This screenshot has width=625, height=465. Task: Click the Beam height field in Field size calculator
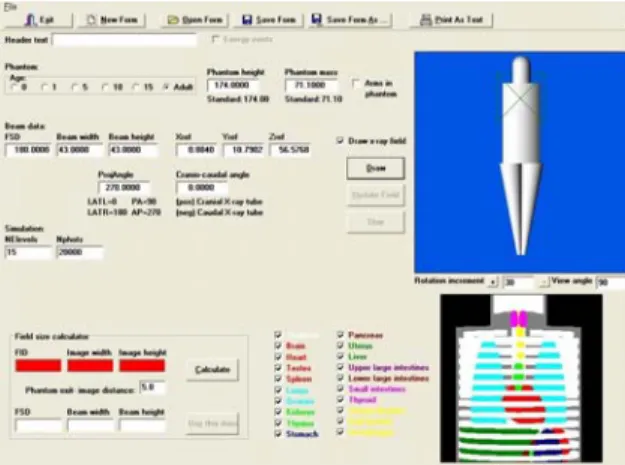tap(142, 426)
